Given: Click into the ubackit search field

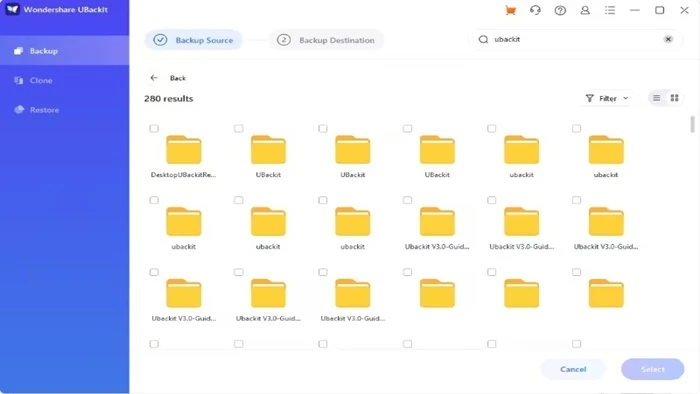Looking at the screenshot, I should point(576,39).
